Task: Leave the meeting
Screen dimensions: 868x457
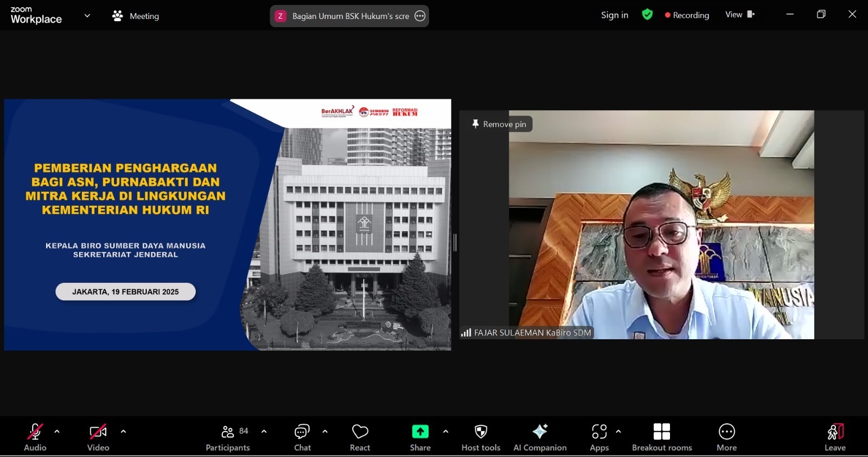Action: point(835,437)
